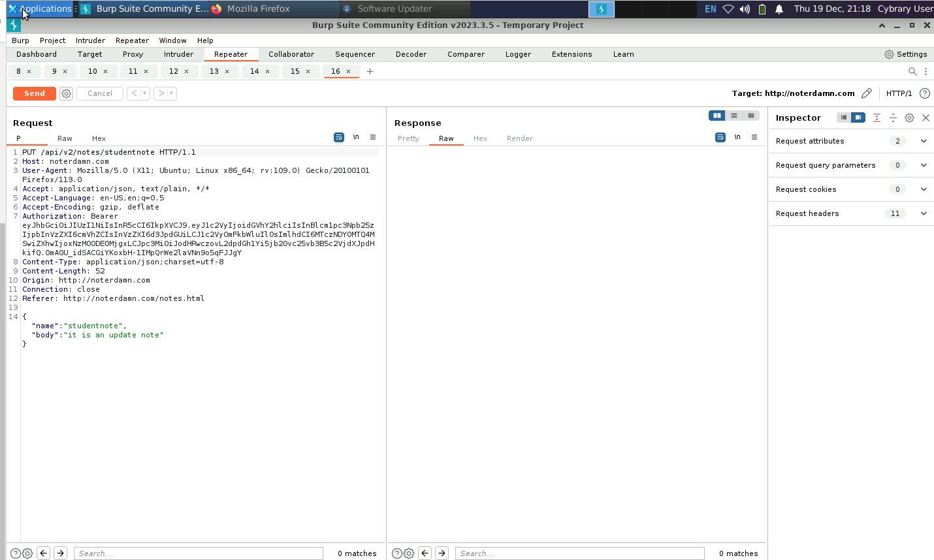Open the Project menu
Viewport: 934px width, 560px height.
[52, 40]
